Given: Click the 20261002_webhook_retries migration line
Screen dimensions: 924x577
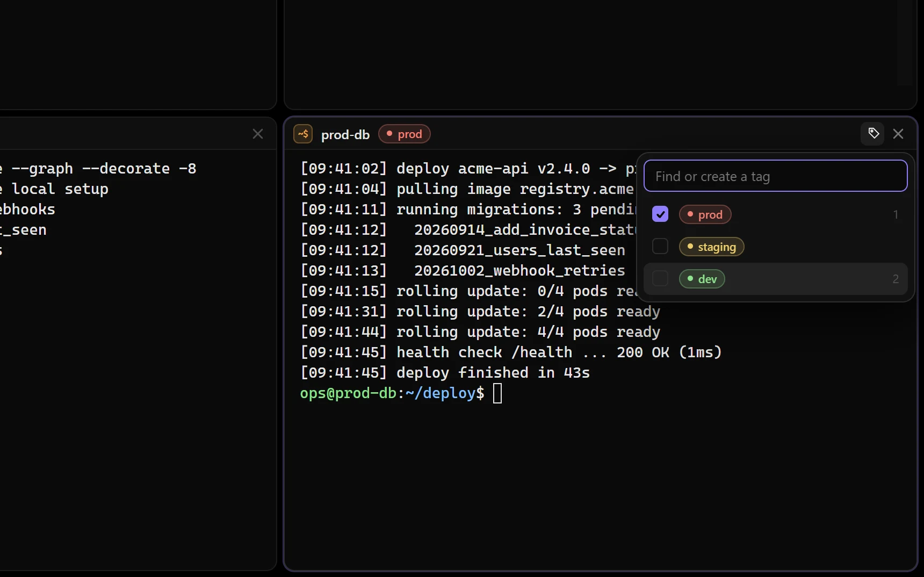Looking at the screenshot, I should click(463, 271).
